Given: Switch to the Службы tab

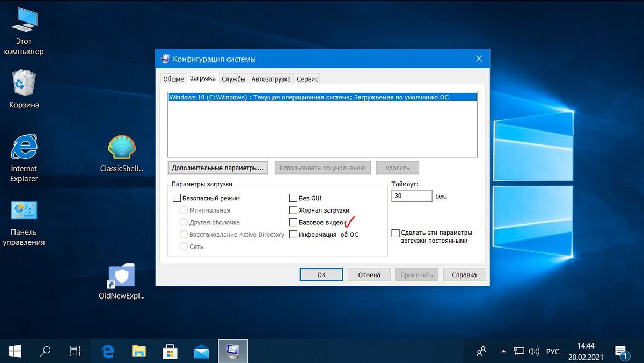Looking at the screenshot, I should 233,79.
